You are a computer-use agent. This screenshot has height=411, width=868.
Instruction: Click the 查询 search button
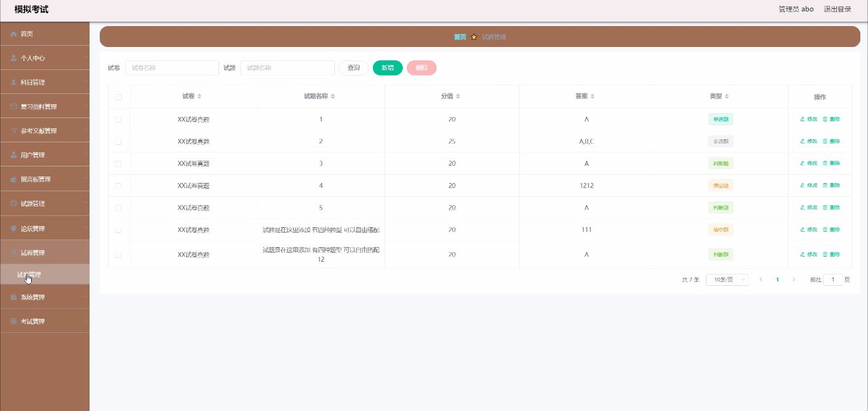[353, 68]
